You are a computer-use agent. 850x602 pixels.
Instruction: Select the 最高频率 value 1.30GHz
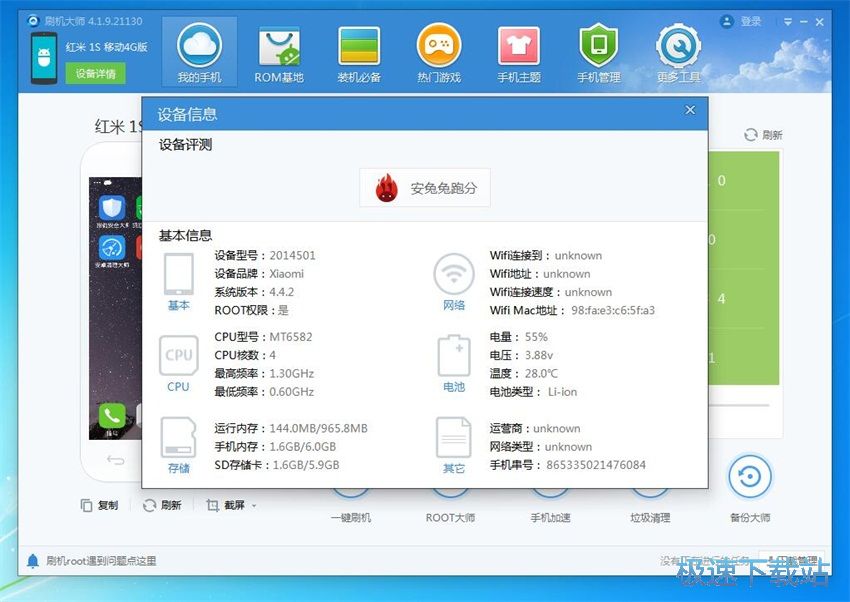[x=292, y=373]
